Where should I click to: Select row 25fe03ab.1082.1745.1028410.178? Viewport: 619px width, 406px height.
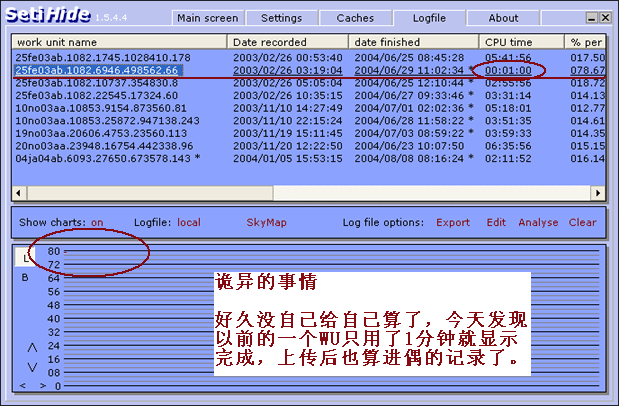tap(309, 58)
